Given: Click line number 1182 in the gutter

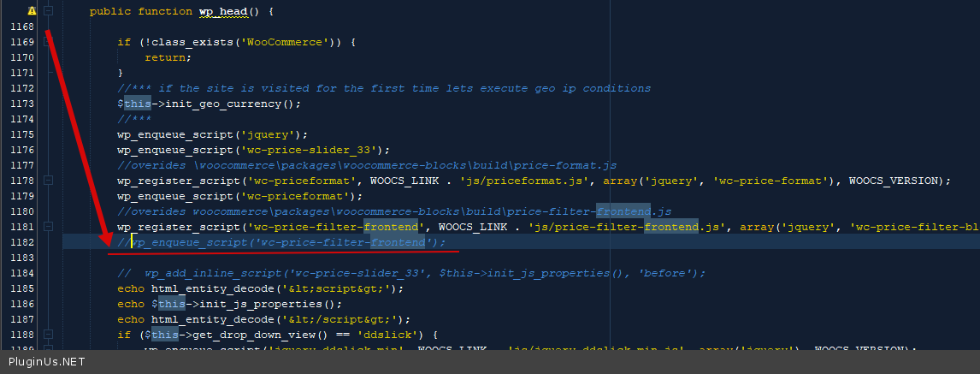Looking at the screenshot, I should [x=20, y=242].
